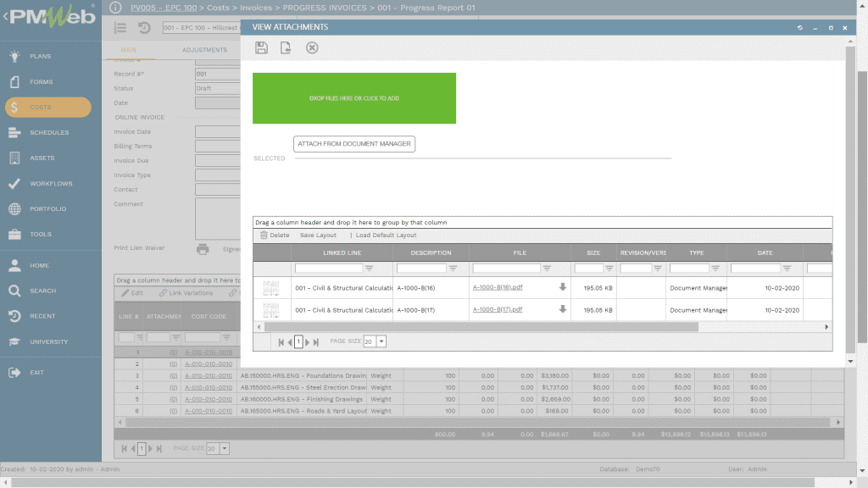The width and height of the screenshot is (868, 488).
Task: Sort by Date column header
Action: click(765, 252)
